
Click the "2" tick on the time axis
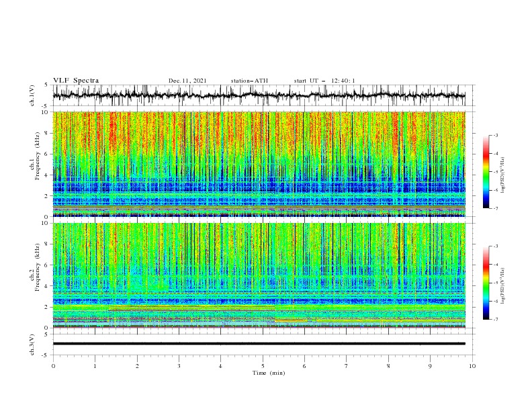click(137, 366)
